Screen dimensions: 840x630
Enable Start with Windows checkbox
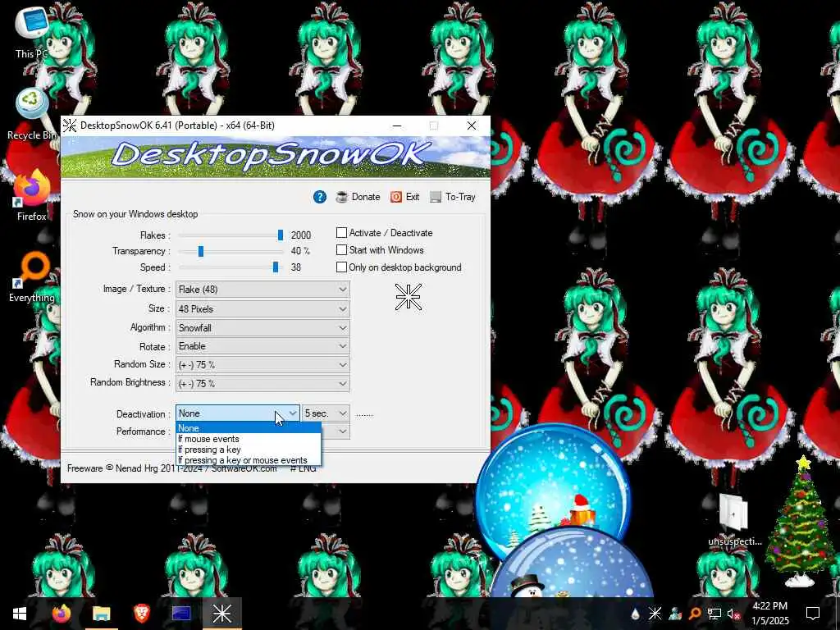tap(341, 249)
